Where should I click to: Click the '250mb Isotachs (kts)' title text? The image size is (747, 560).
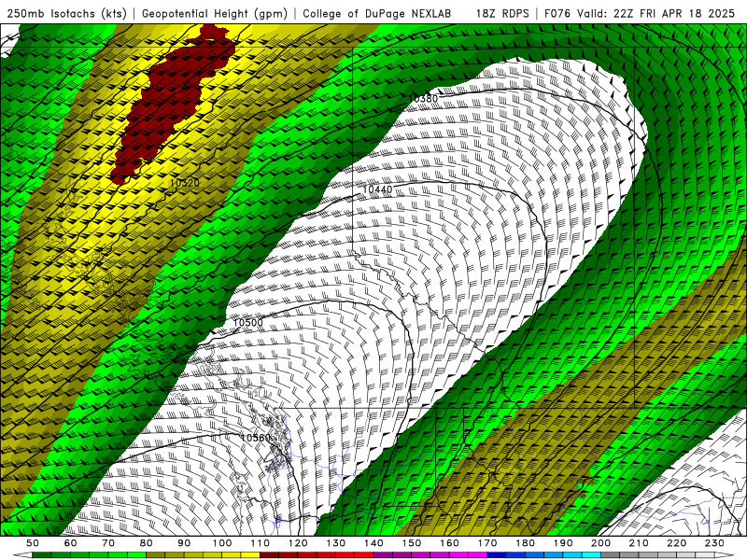click(x=66, y=14)
